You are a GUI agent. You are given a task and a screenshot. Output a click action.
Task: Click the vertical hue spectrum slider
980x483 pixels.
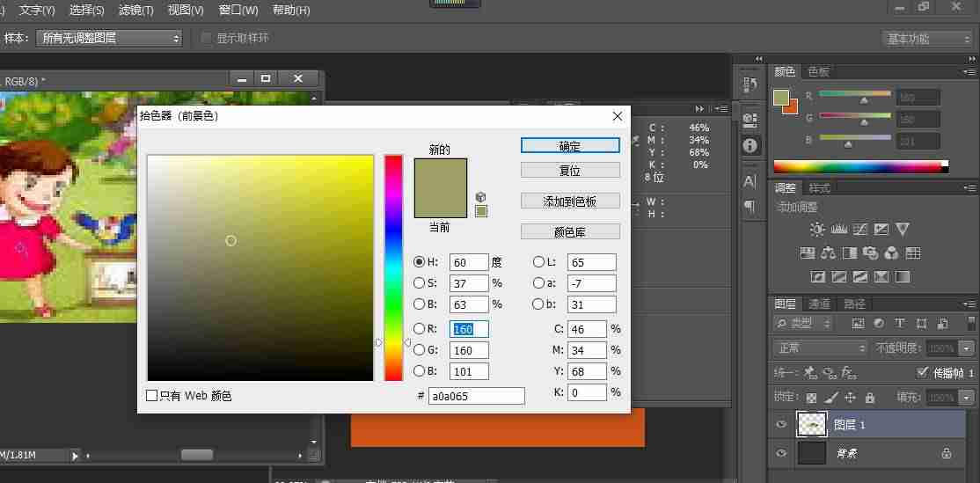pyautogui.click(x=393, y=267)
